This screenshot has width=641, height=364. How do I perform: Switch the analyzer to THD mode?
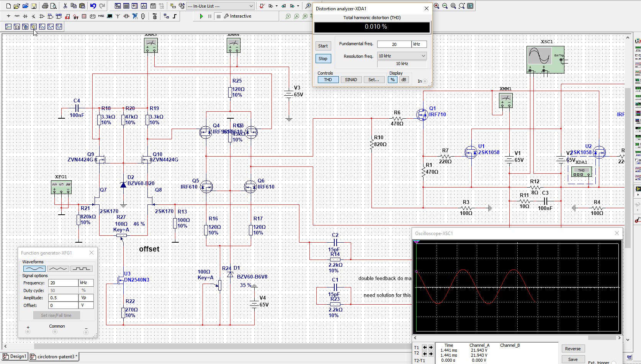click(x=328, y=80)
